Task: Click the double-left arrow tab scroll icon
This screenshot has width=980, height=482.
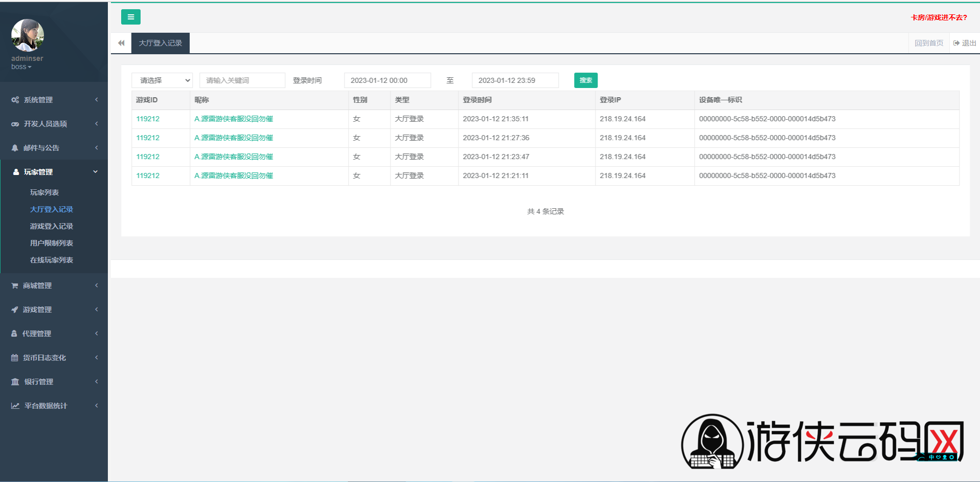Action: tap(121, 43)
